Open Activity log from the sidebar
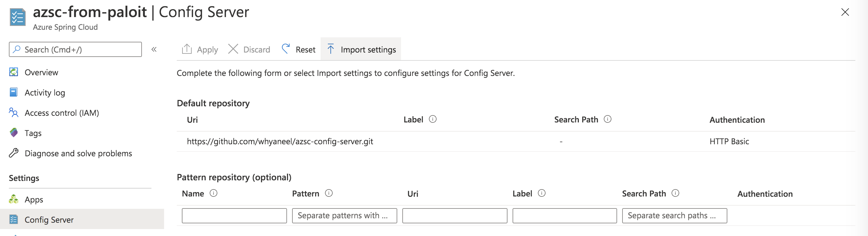 click(x=45, y=93)
